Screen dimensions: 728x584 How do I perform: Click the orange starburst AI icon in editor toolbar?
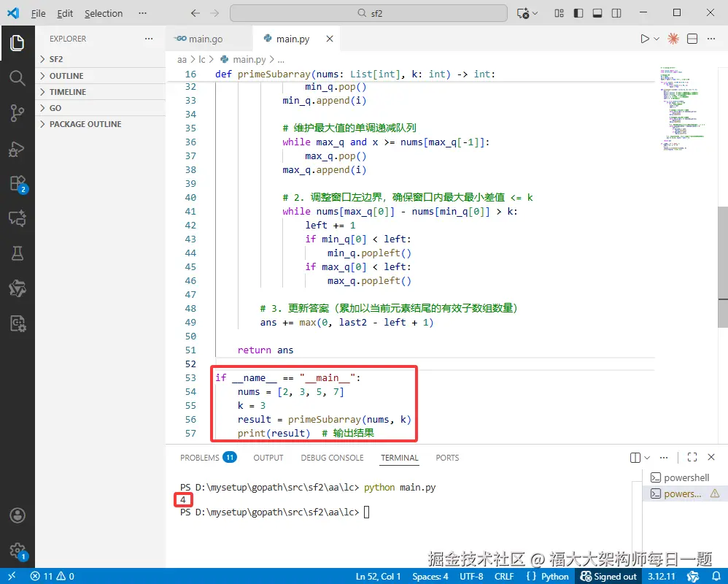coord(673,39)
